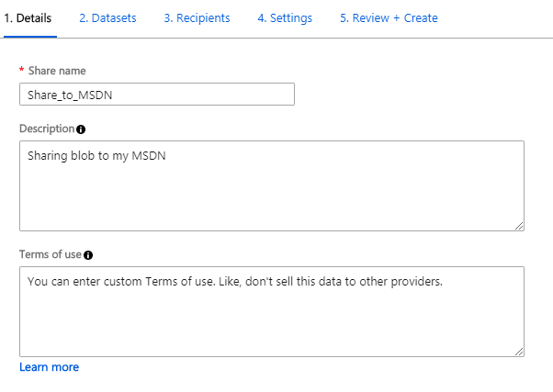Place cursor on the word 'providers' in terms
Image resolution: width=553 pixels, height=392 pixels.
[415, 281]
